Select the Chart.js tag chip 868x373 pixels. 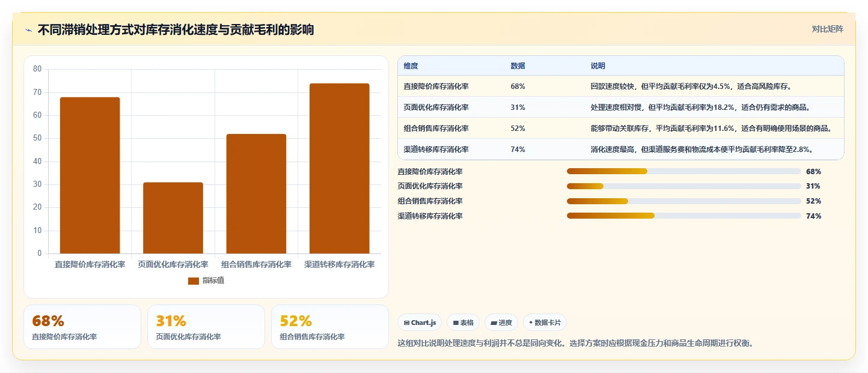point(420,323)
